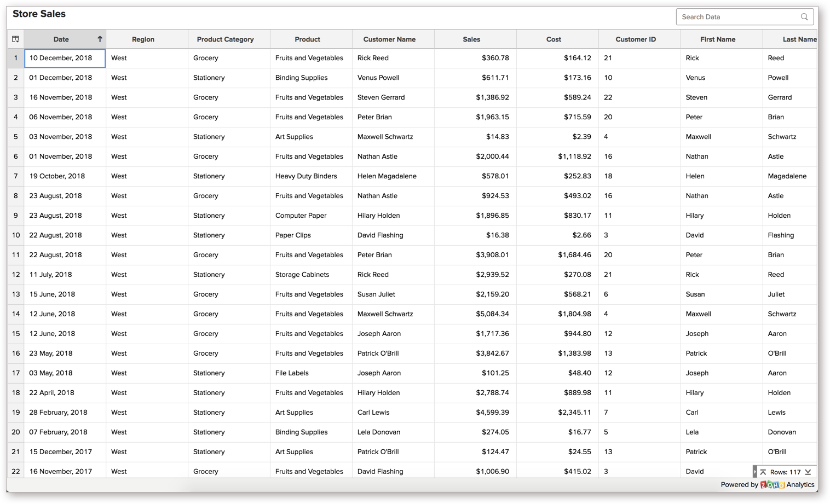Click the File Labels product cell

(x=311, y=373)
